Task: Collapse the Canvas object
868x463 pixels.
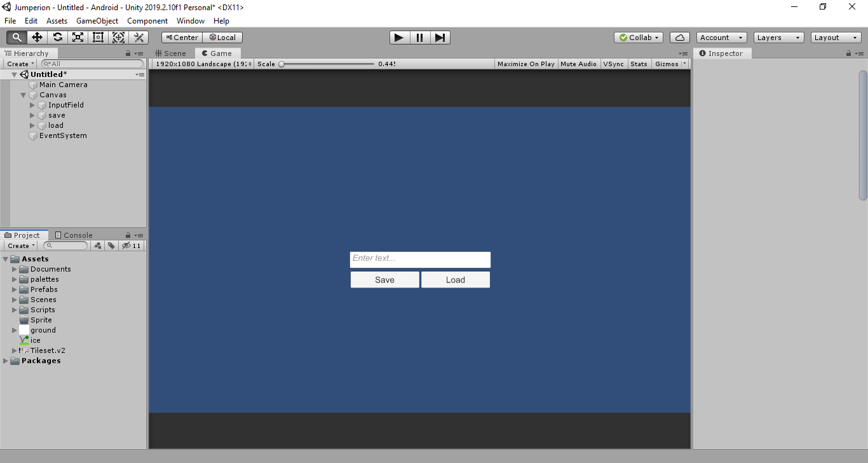Action: (24, 95)
